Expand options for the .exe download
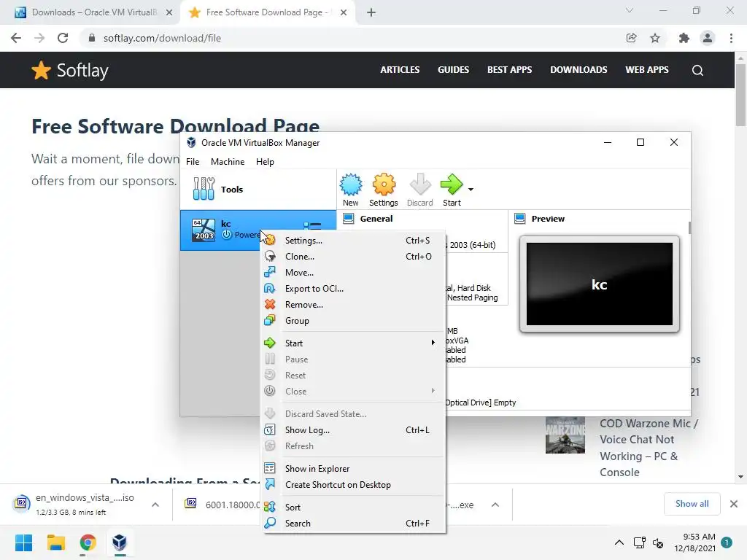Screen dimensions: 747x560 (495, 505)
